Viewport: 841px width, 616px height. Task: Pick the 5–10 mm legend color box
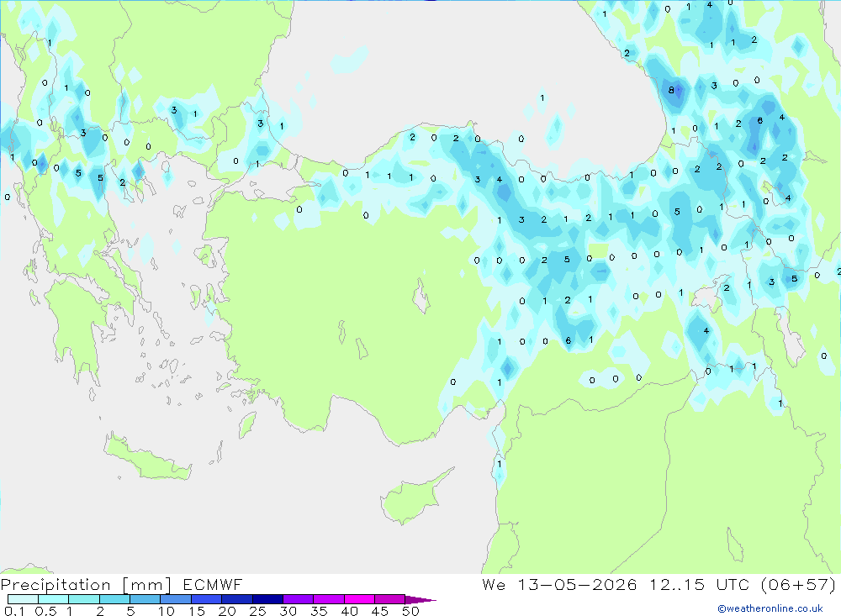(145, 599)
